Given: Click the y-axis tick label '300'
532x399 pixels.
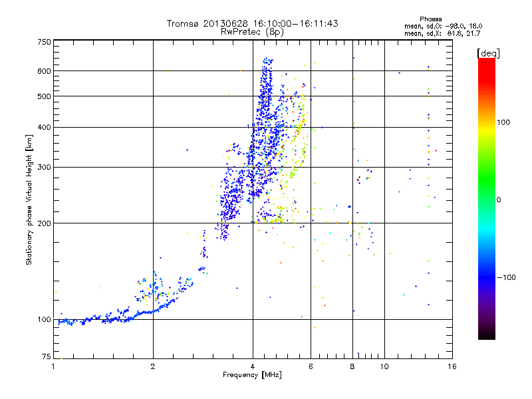Looking at the screenshot, I should 44,167.
